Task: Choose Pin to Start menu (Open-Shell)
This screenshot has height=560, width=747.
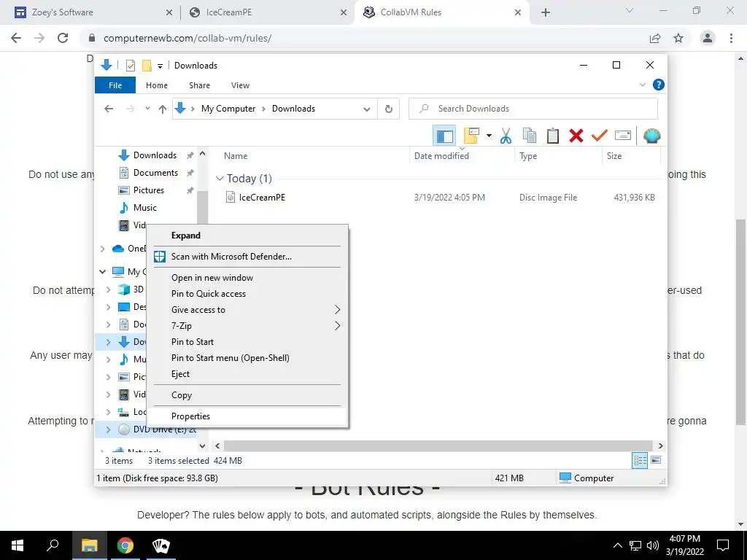Action: click(x=248, y=358)
